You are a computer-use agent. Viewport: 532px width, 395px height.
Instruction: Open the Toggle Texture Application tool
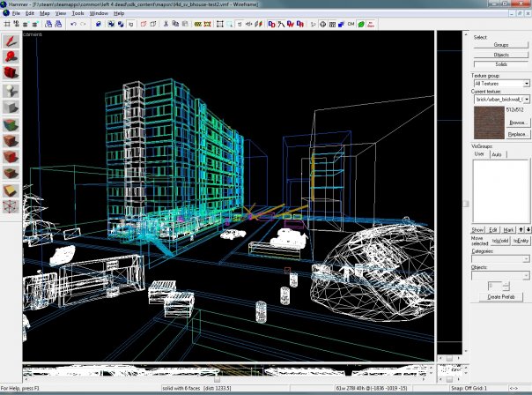[11, 125]
